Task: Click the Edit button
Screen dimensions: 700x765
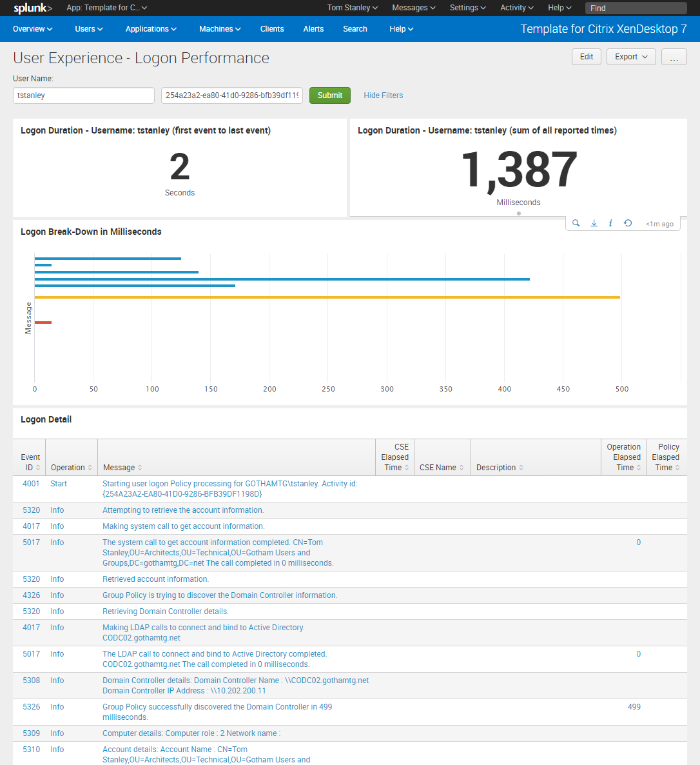Action: [586, 57]
